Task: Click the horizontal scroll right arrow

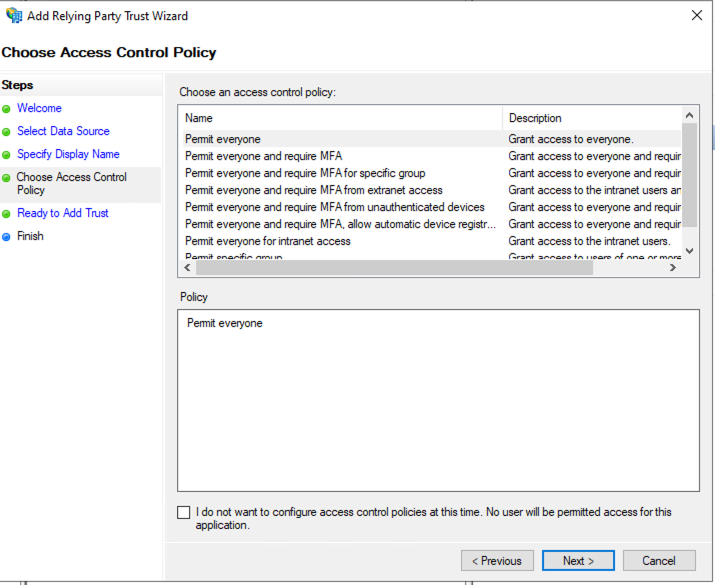Action: [673, 268]
